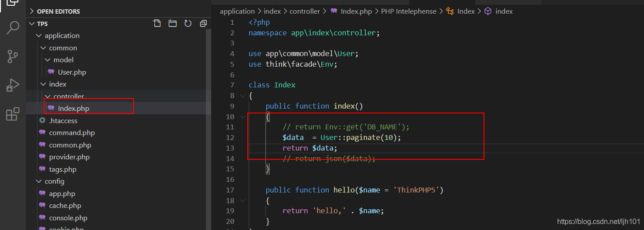Click the commented 'return json($data);' line
This screenshot has width=644, height=230.
pos(329,159)
